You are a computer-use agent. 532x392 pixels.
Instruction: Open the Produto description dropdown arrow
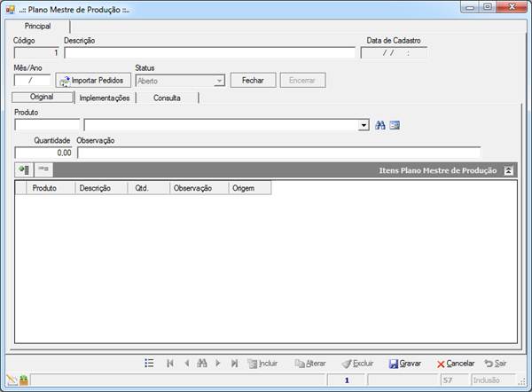point(364,125)
